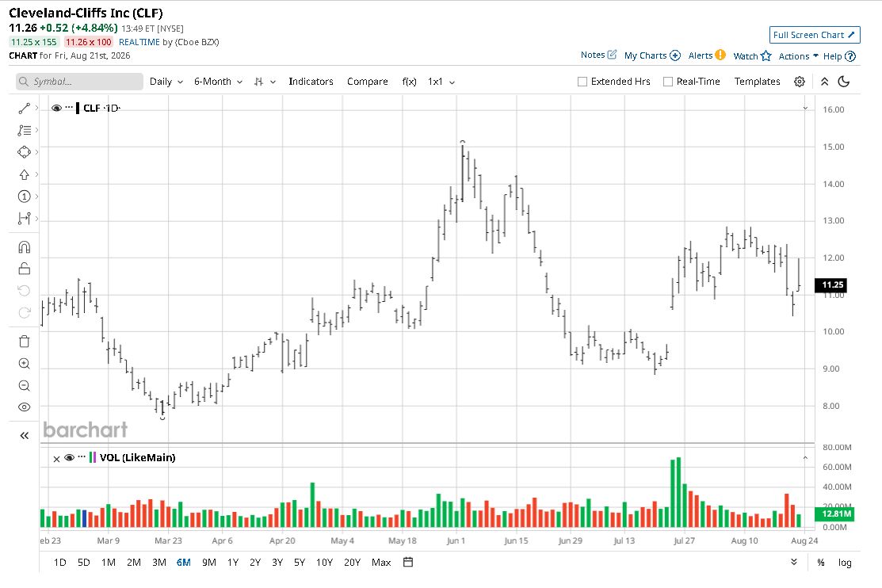The height and width of the screenshot is (588, 882).
Task: Open CLF series more options
Action: (69, 108)
